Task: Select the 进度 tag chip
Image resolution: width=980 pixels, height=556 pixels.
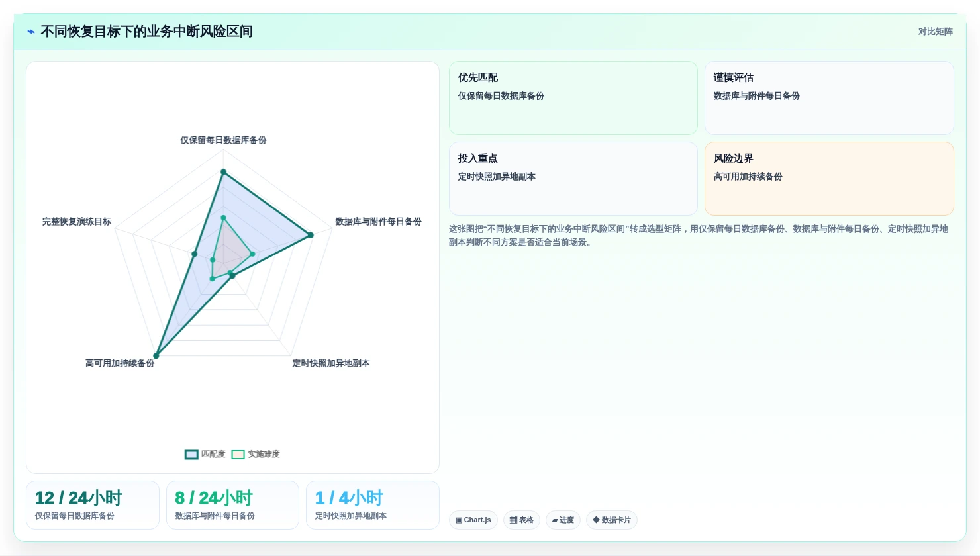Action: [x=563, y=520]
